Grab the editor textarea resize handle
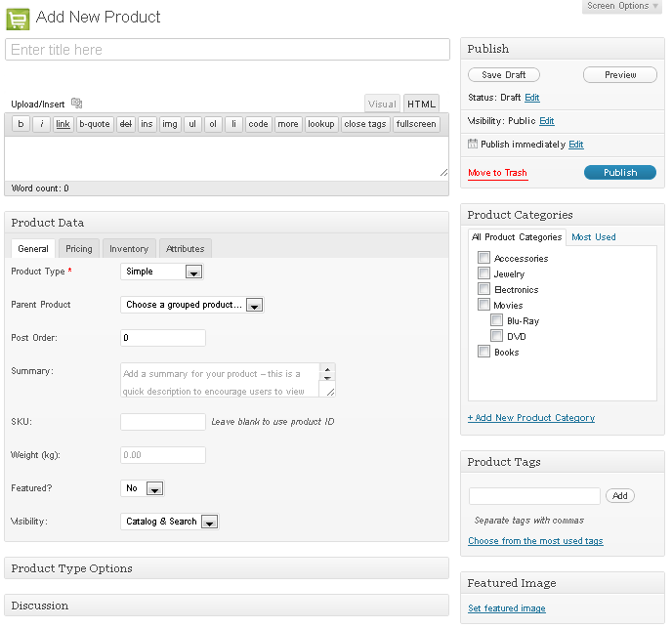 coord(443,172)
